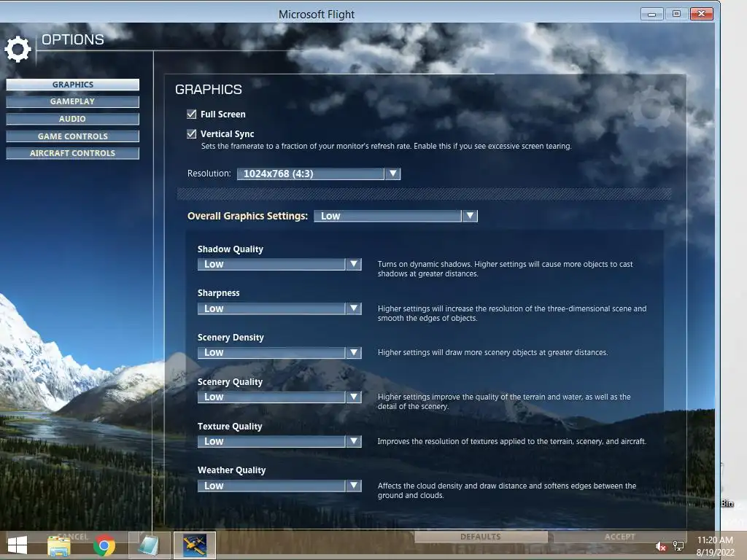
Task: Click the Texture Quality description text
Action: point(511,441)
